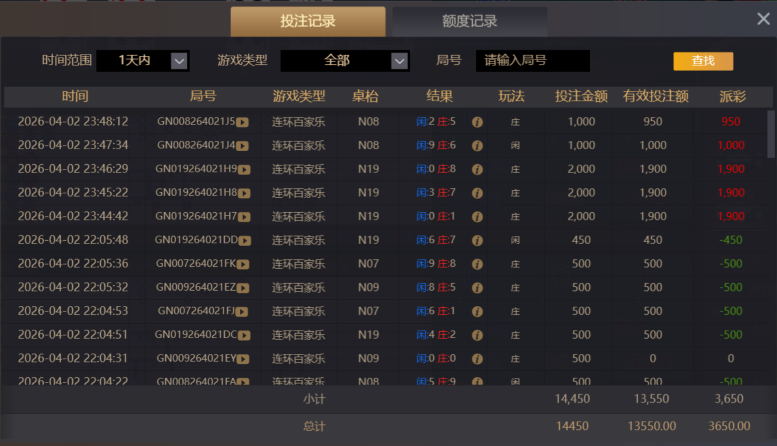This screenshot has height=446, width=777.
Task: Open result info icon for 22:05:32 bet
Action: (x=477, y=288)
